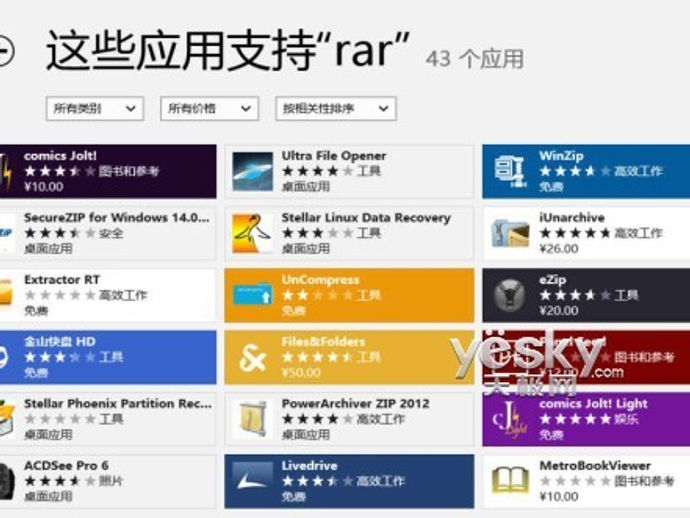
Task: Select the comics Jolt! Light title
Action: (594, 404)
